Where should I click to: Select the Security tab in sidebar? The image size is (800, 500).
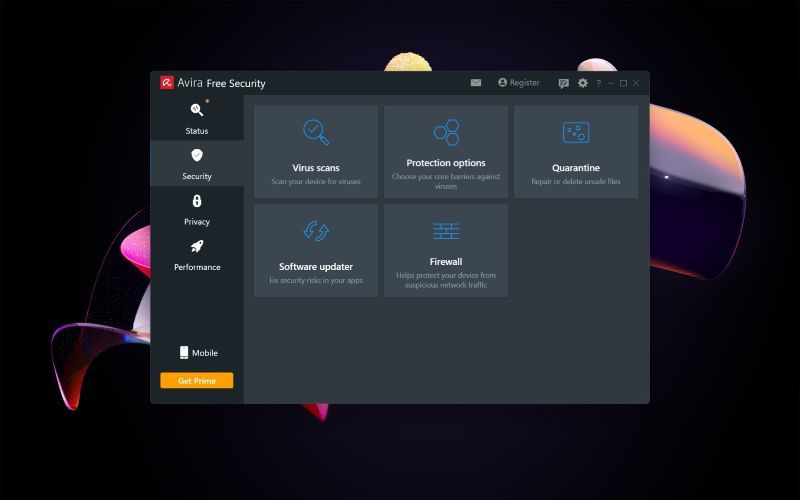point(197,163)
